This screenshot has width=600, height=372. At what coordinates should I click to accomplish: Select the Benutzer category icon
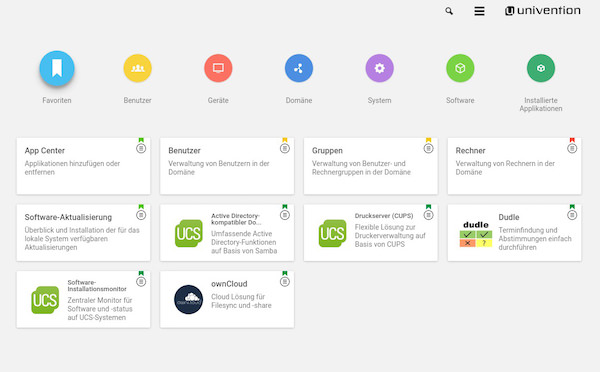click(137, 68)
